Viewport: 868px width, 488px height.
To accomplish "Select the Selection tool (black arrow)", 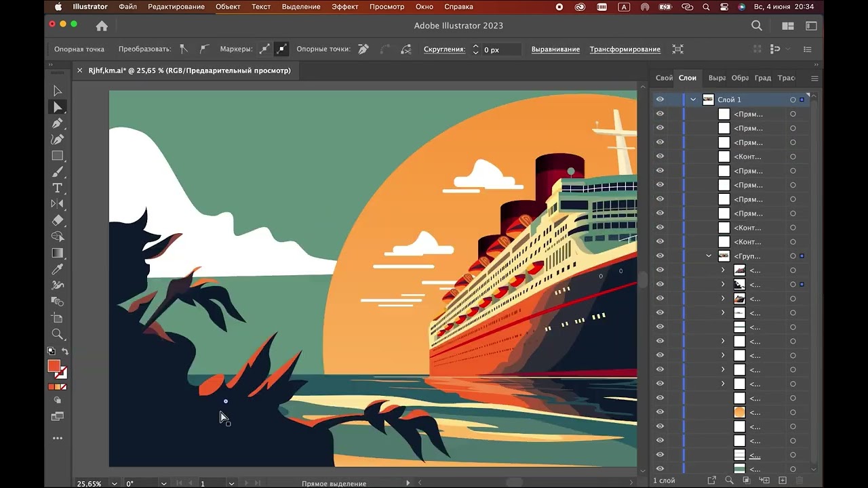I will pyautogui.click(x=58, y=91).
